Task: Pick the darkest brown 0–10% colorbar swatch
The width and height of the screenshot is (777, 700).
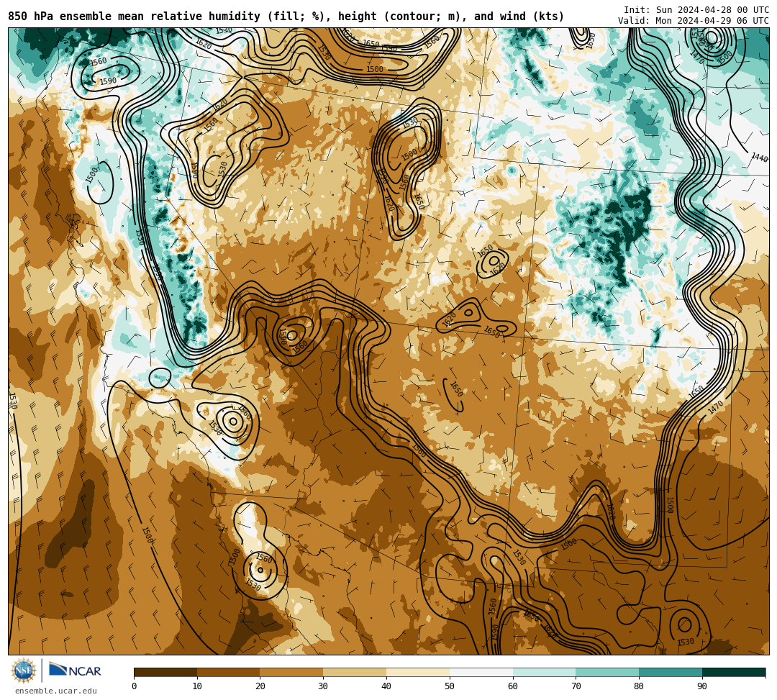Action: click(x=165, y=672)
